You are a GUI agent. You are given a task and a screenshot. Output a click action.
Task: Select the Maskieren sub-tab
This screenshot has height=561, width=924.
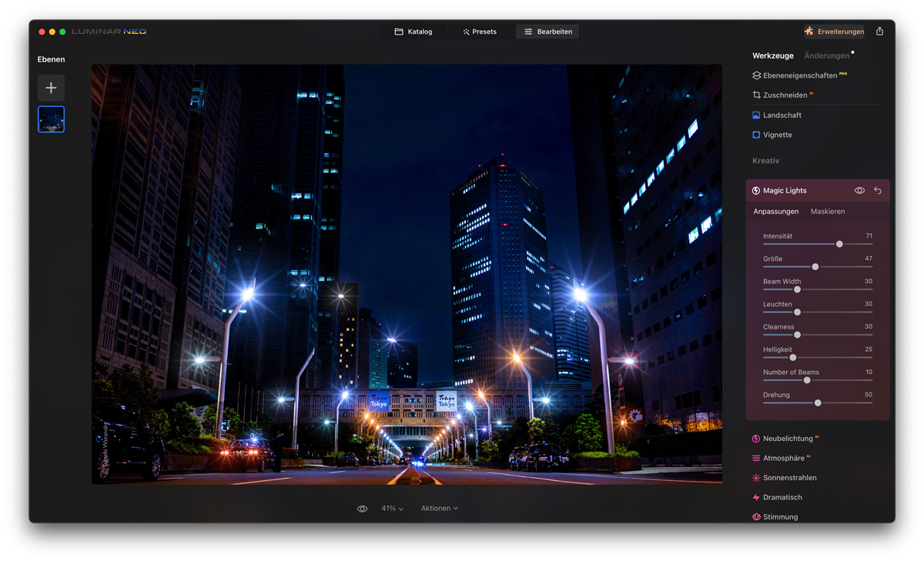828,211
